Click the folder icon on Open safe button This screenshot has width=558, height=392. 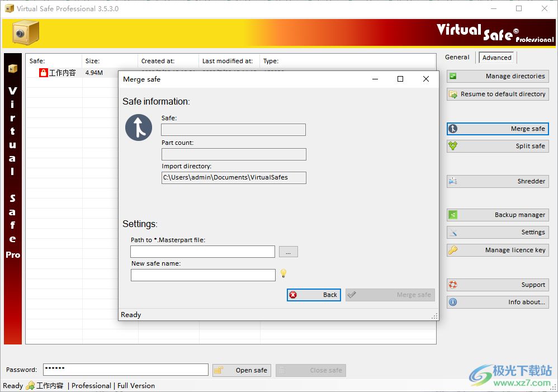coord(219,370)
